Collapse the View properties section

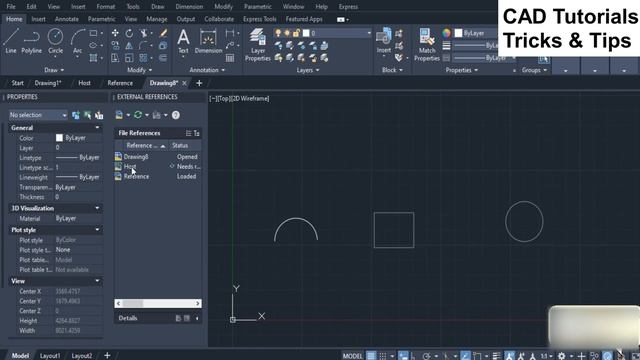(97, 281)
